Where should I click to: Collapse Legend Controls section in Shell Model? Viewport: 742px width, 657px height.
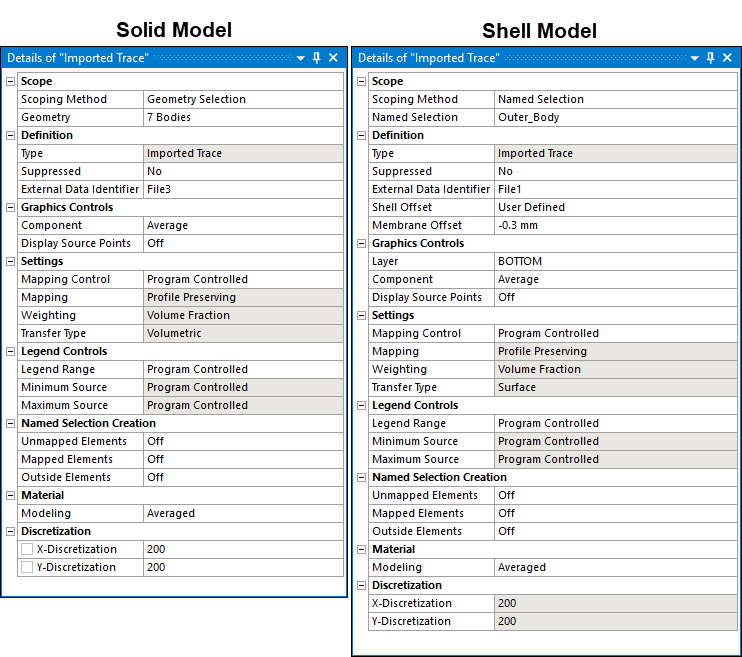point(362,405)
